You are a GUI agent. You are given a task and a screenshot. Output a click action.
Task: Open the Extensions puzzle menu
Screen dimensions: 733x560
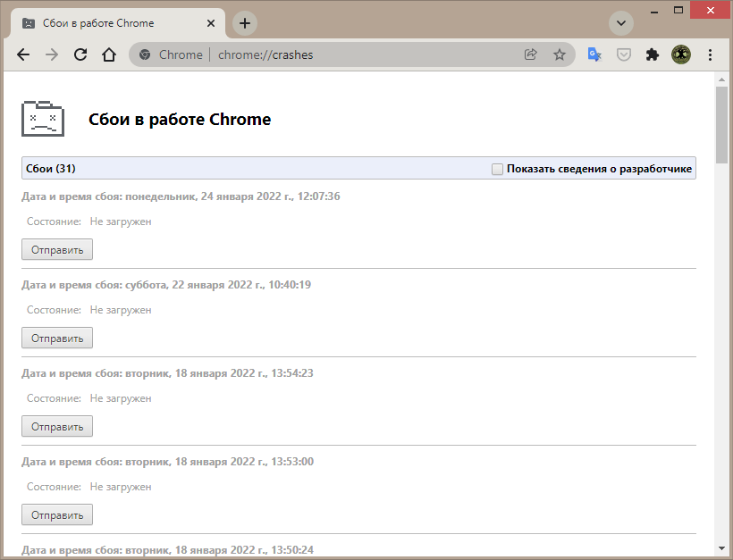click(653, 54)
